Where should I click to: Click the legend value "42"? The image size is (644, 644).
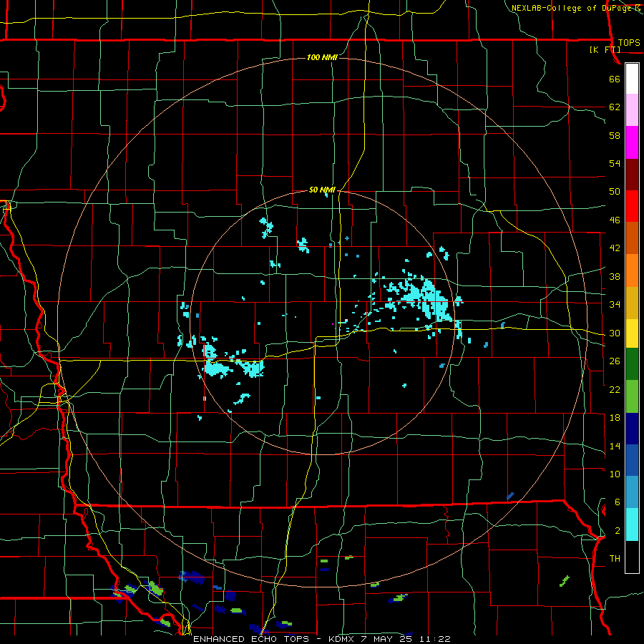(615, 248)
